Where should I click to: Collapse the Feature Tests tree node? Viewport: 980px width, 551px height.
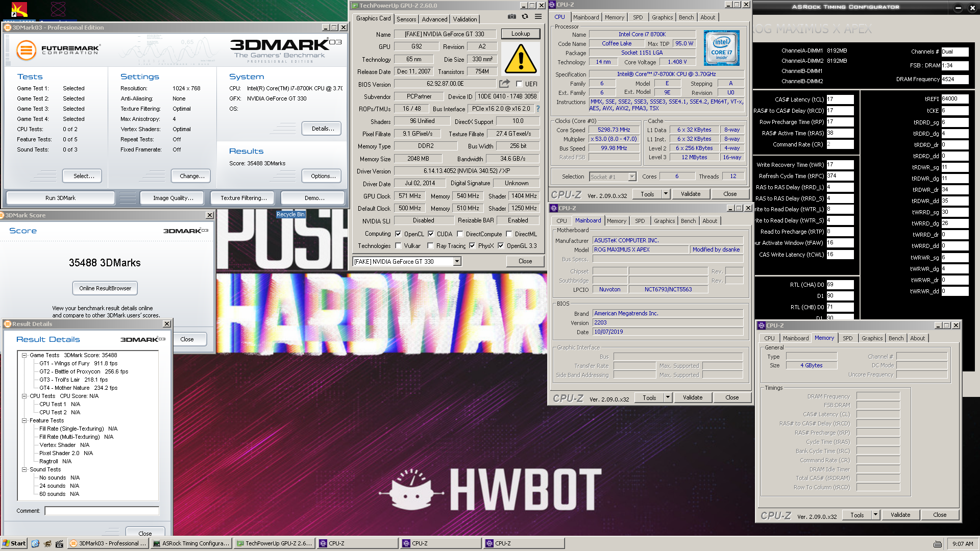click(x=24, y=420)
